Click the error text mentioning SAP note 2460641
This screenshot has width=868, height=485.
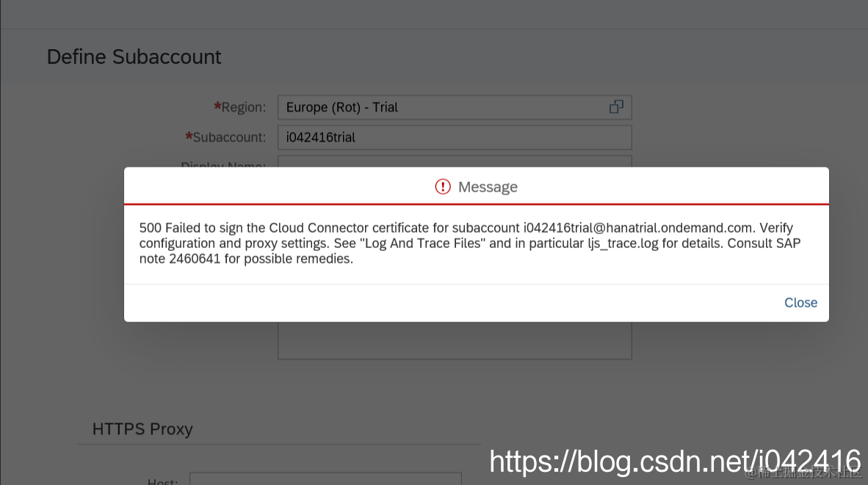coord(470,244)
